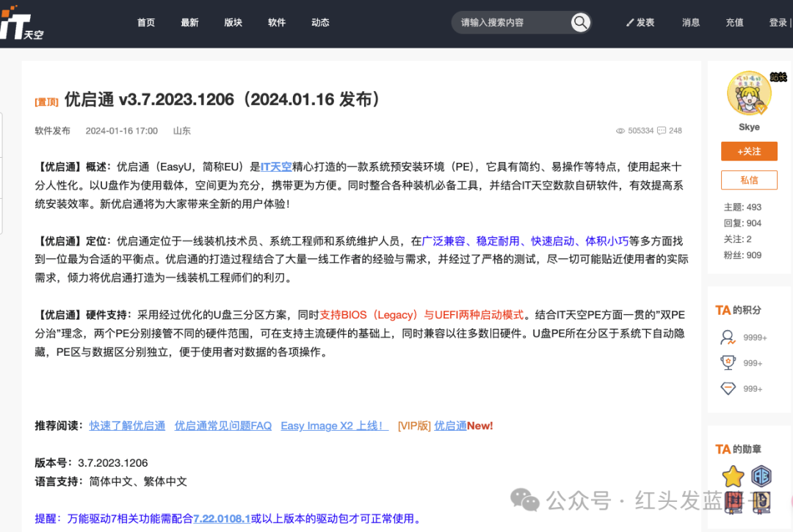This screenshot has height=532, width=793.
Task: Click the comment count bubble icon
Action: [x=661, y=131]
